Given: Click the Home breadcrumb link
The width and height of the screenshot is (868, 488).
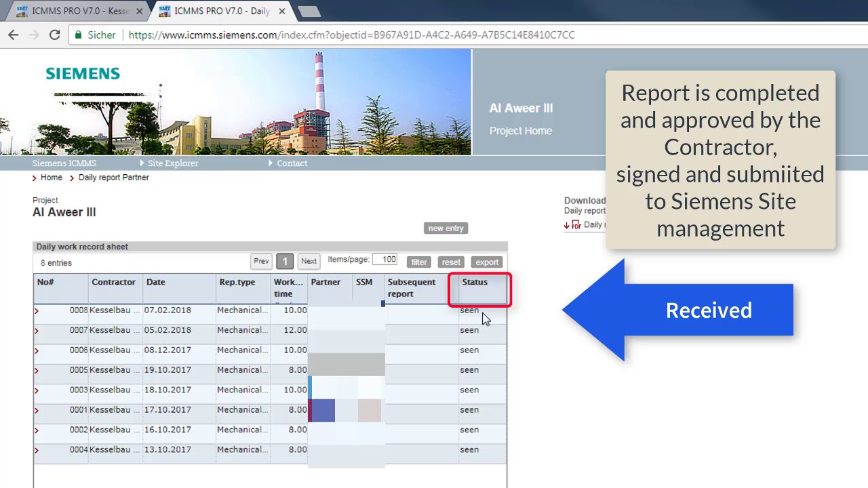Looking at the screenshot, I should click(51, 178).
